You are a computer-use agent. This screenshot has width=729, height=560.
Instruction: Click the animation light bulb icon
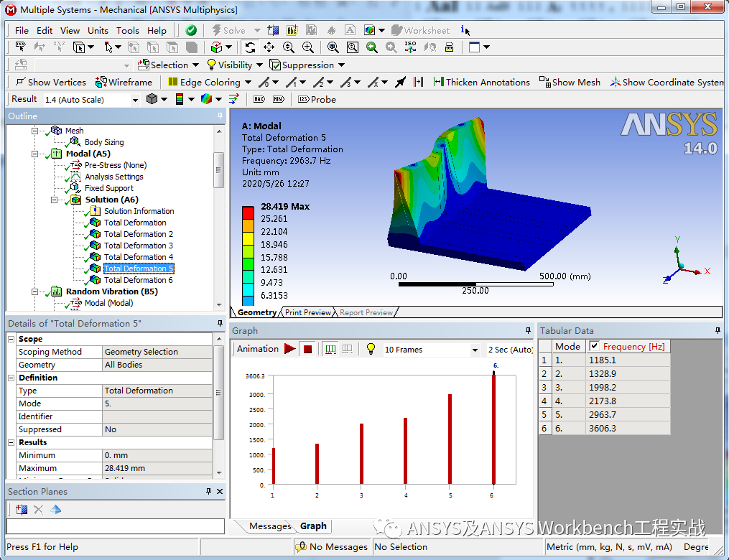371,349
